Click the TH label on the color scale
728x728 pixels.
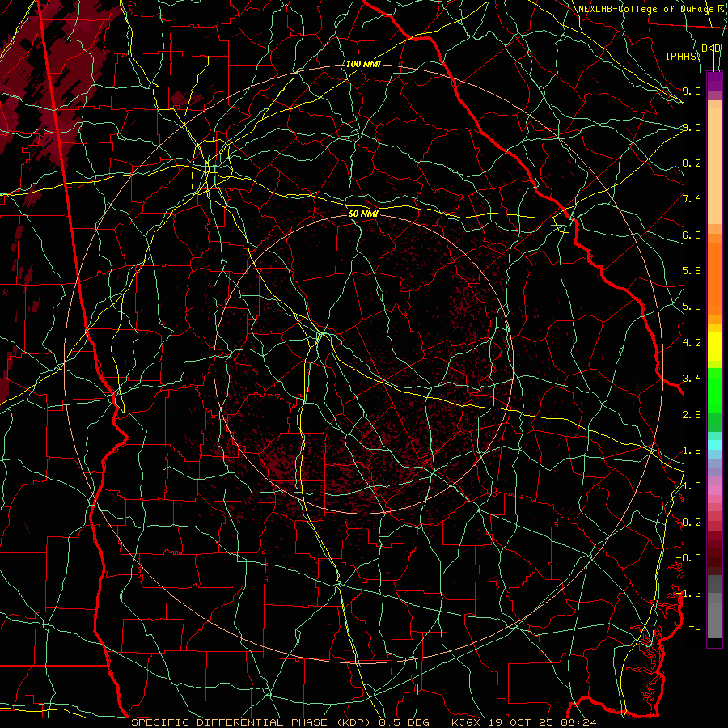pos(695,630)
